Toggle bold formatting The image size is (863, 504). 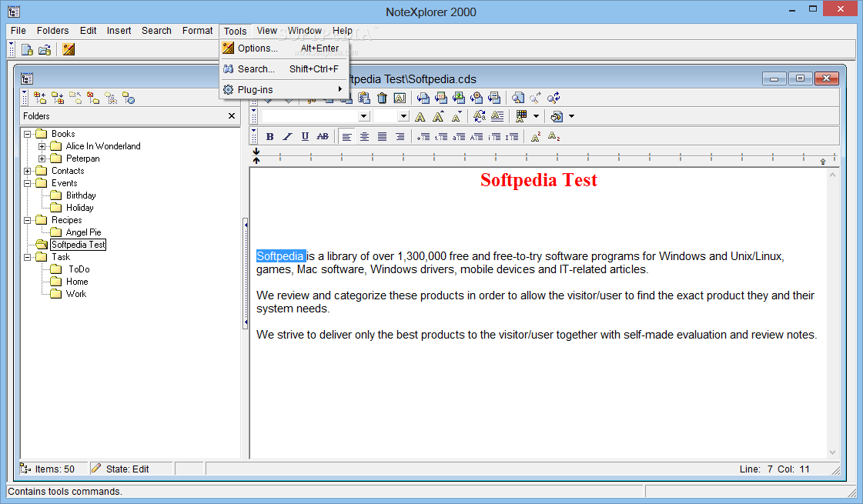click(269, 136)
